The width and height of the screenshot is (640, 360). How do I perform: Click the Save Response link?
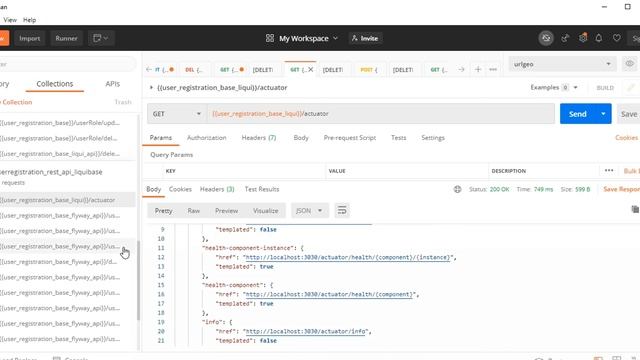(621, 189)
